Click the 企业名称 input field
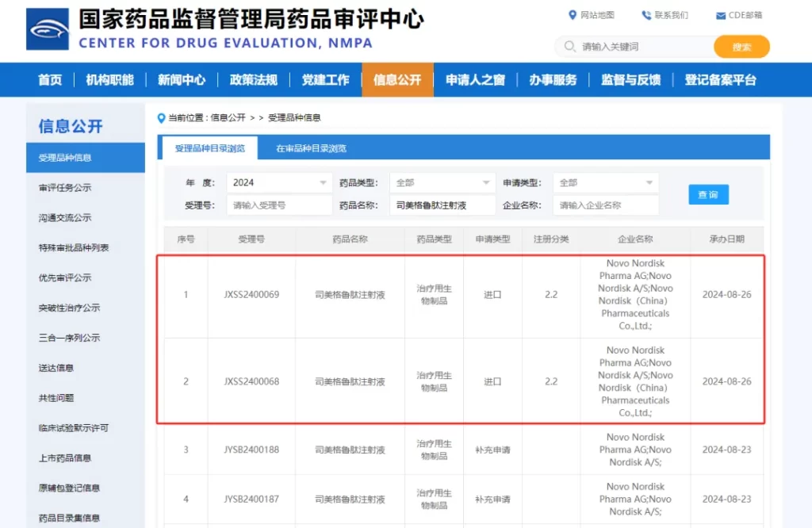Screen dimensions: 812x528 (605, 205)
